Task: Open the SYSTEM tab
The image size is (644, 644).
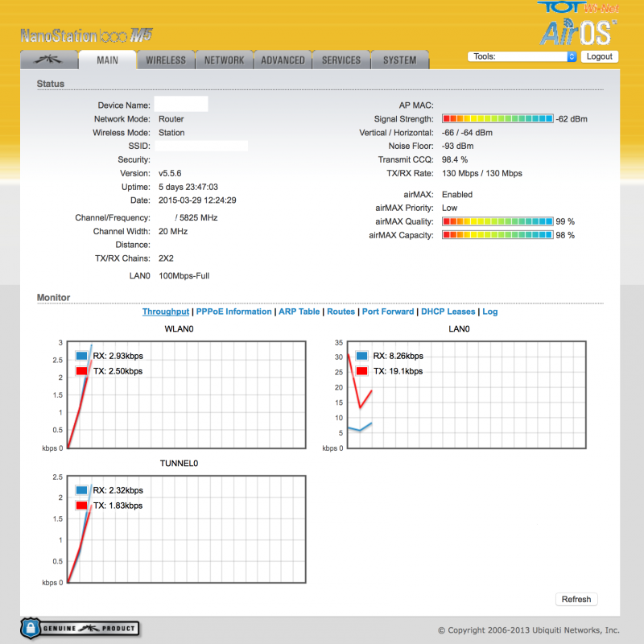Action: [x=399, y=60]
